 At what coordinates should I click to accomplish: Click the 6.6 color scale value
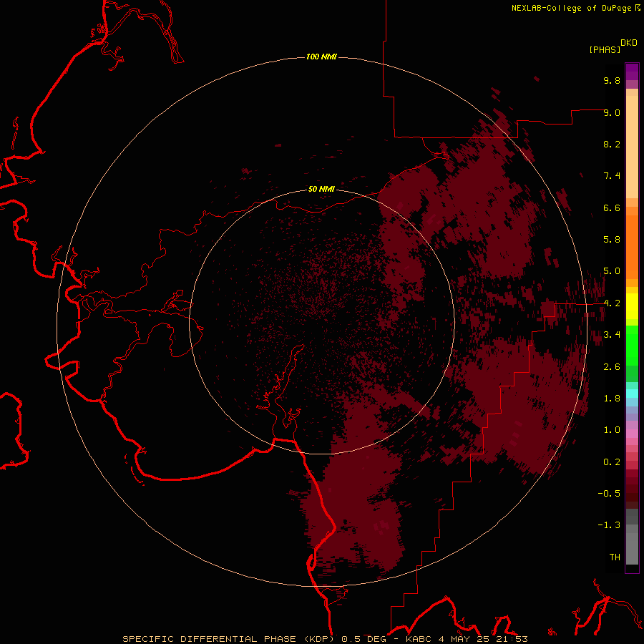[x=612, y=208]
